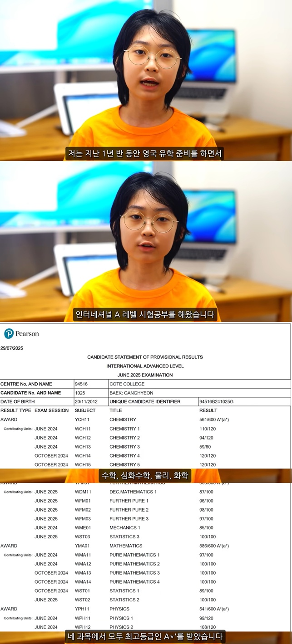Viewport: 292px width, 644px height.
Task: Click the 'CENTRE No. AND NAME' label
Action: (26, 384)
